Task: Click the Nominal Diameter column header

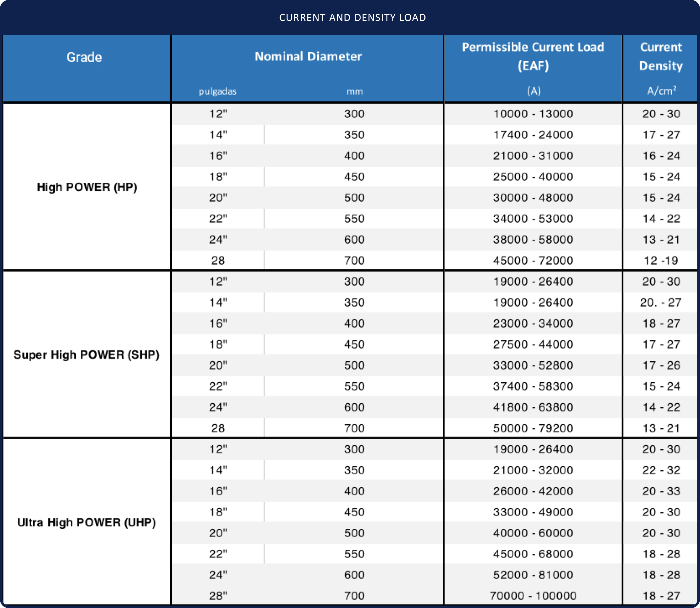Action: coord(308,56)
